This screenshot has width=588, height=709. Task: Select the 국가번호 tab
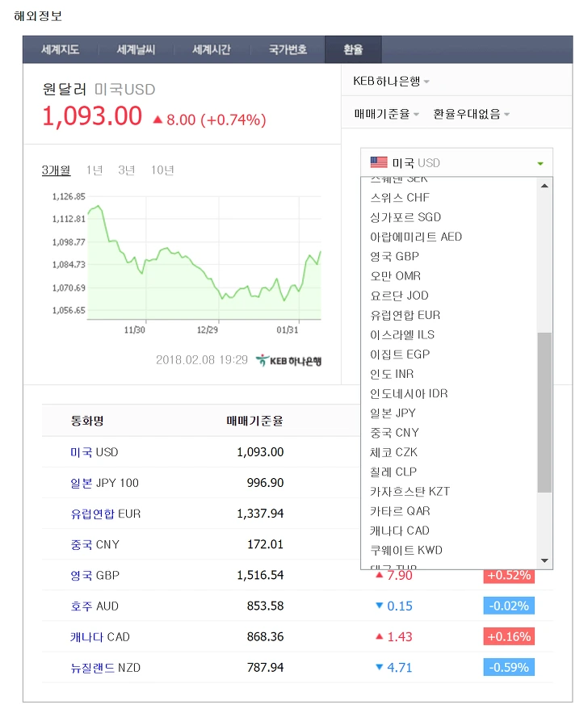288,49
